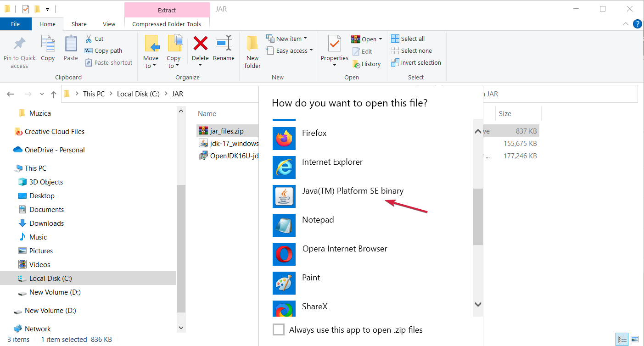Switch to the Share tab
The image size is (644, 346).
click(x=79, y=24)
